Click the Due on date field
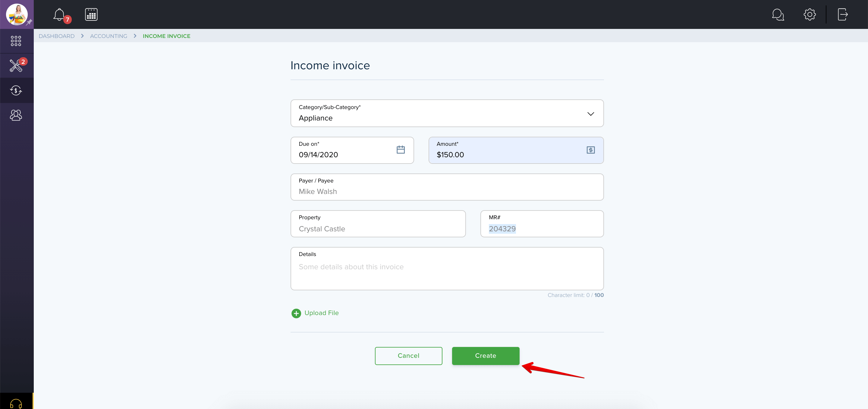Viewport: 868px width, 409px height. (x=352, y=150)
